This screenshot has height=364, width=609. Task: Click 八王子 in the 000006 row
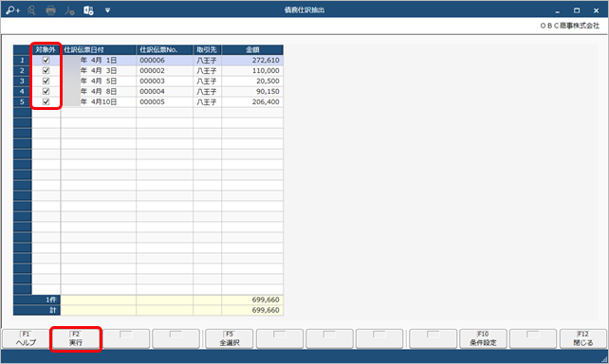point(207,60)
